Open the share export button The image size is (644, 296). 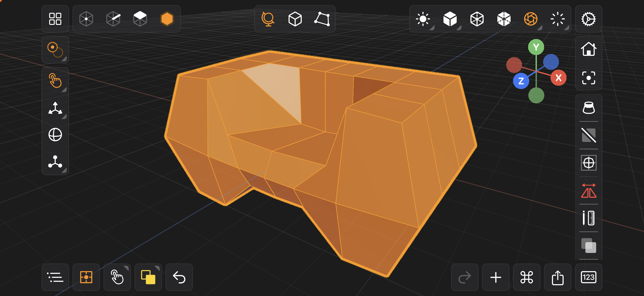(x=558, y=277)
